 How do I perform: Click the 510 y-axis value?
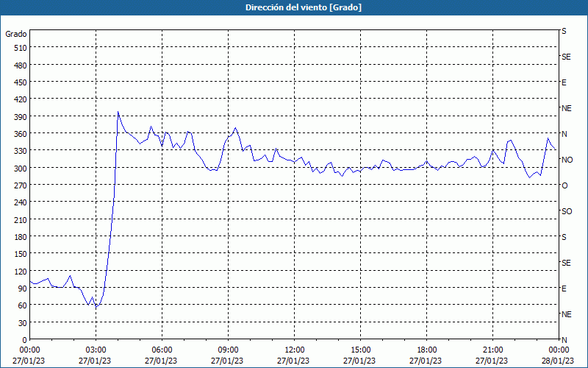click(x=21, y=48)
